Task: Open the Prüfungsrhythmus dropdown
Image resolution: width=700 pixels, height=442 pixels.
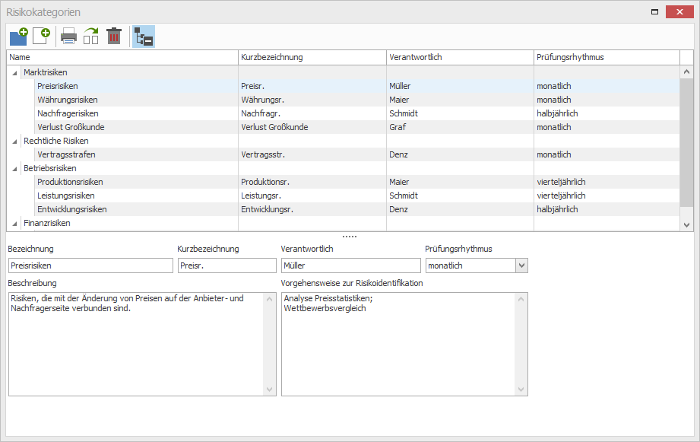Action: tap(521, 266)
